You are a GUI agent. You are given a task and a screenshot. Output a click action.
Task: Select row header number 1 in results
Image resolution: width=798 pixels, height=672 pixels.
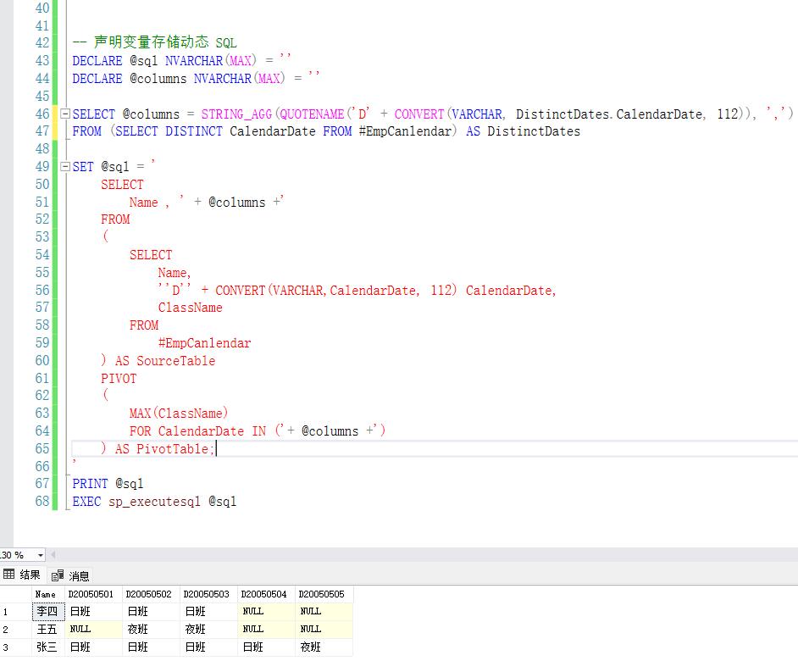click(15, 612)
